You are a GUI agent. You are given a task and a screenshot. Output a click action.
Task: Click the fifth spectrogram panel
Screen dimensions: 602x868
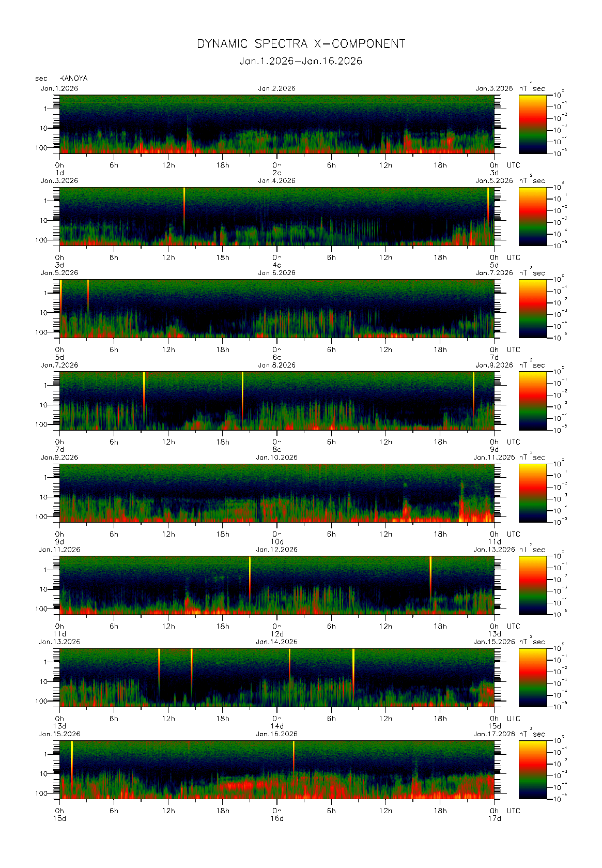[276, 493]
